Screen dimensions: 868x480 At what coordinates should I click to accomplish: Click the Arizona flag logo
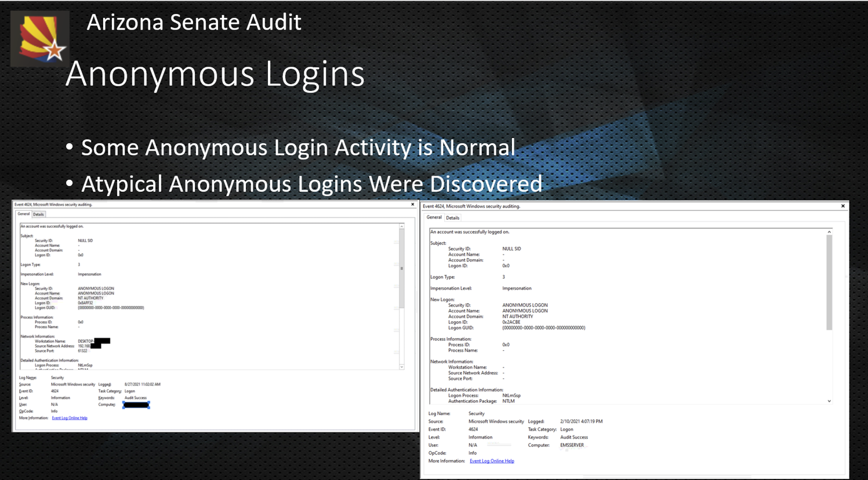(x=40, y=38)
